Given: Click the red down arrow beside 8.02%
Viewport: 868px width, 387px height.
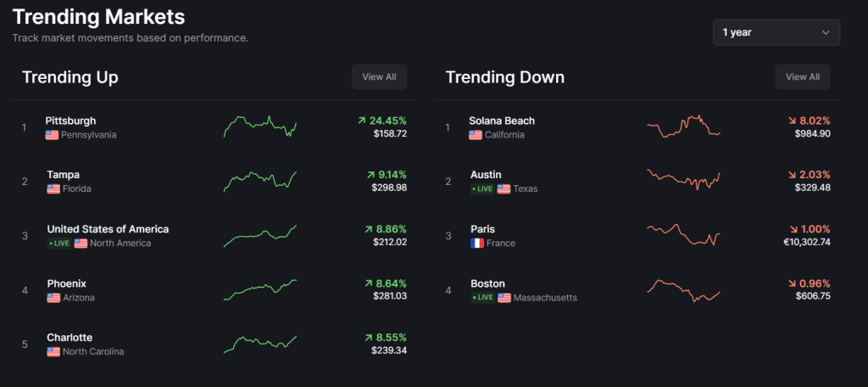Looking at the screenshot, I should click(793, 121).
